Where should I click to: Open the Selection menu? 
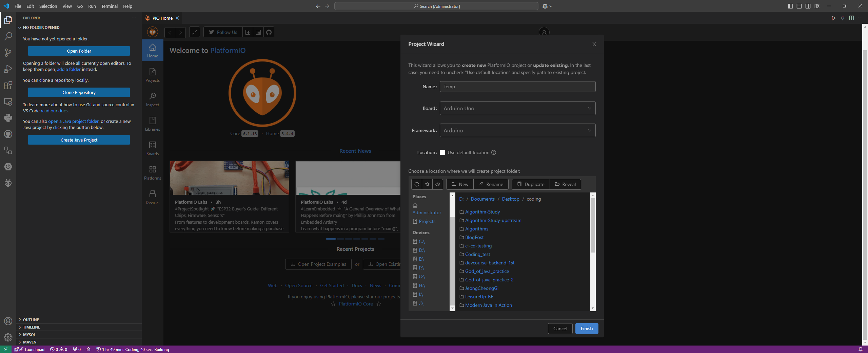[48, 6]
